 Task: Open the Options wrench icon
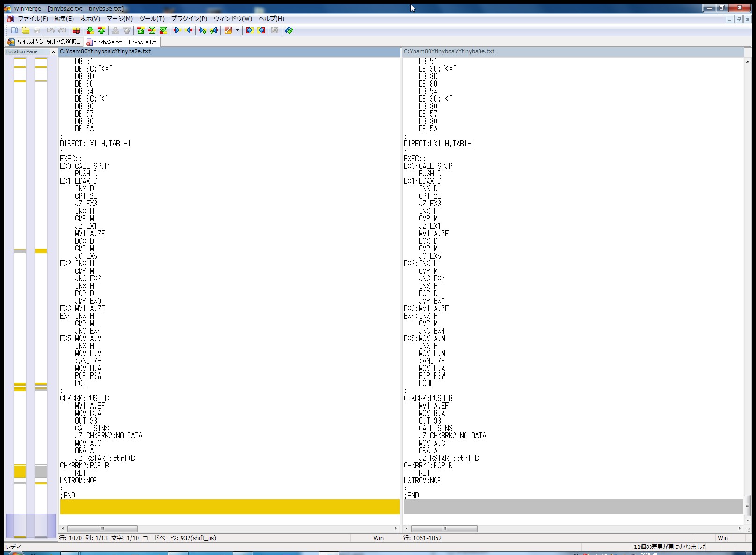[x=228, y=30]
